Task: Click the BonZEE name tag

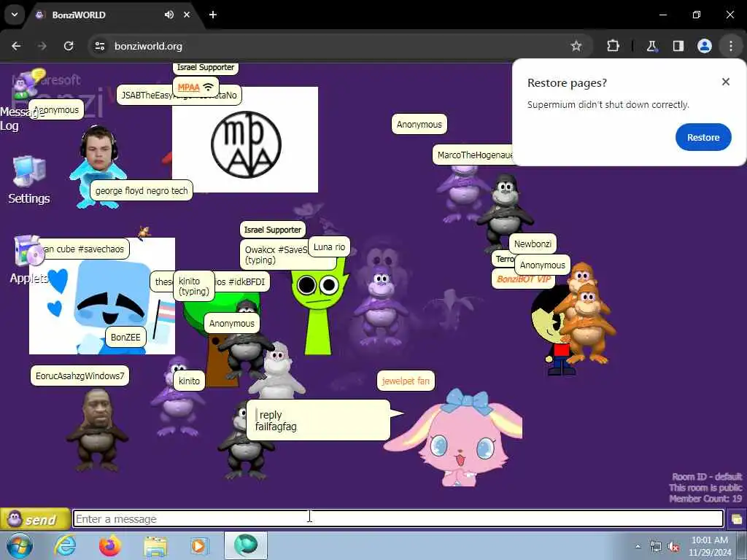Action: click(x=125, y=337)
